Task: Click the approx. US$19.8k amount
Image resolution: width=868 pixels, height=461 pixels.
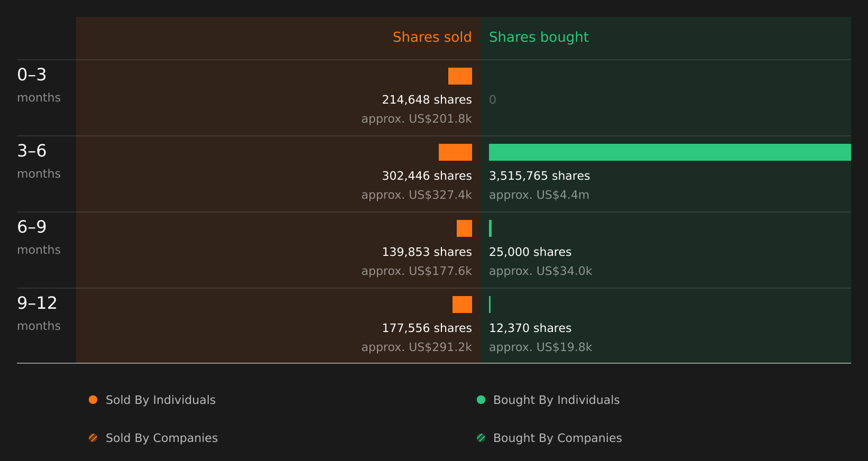Action: [540, 347]
